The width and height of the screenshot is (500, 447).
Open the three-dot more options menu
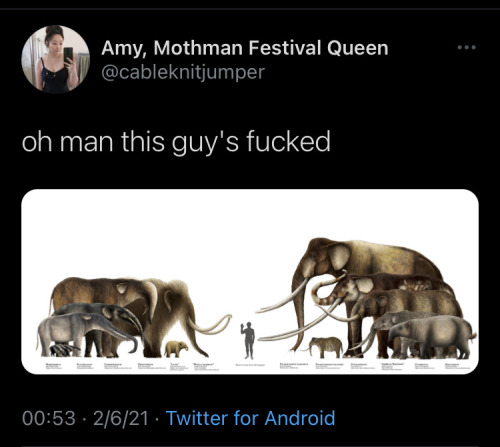tap(467, 48)
